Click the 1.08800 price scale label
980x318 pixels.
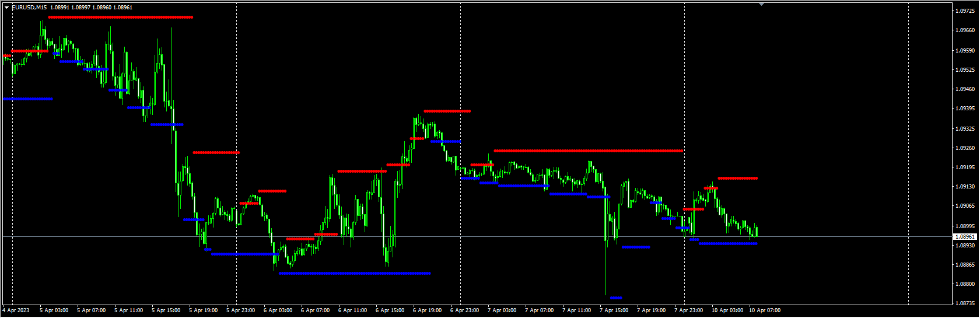pos(965,284)
